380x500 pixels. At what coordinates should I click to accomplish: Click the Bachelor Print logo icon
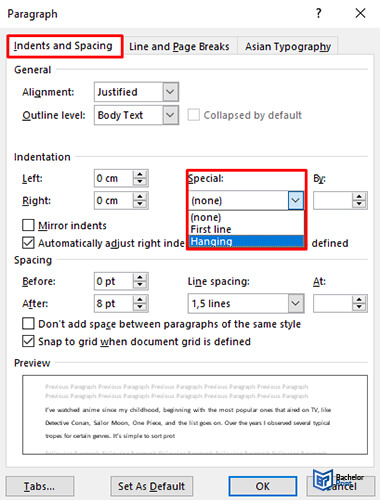(323, 479)
